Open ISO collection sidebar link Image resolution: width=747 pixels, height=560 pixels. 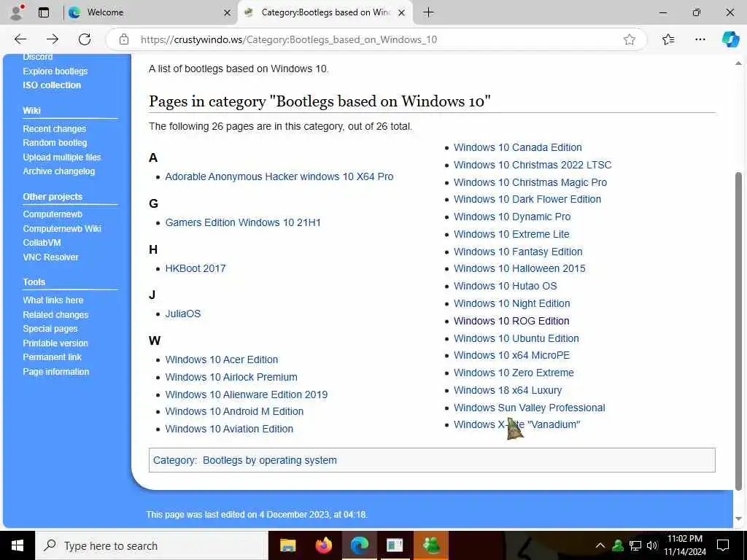(x=52, y=85)
